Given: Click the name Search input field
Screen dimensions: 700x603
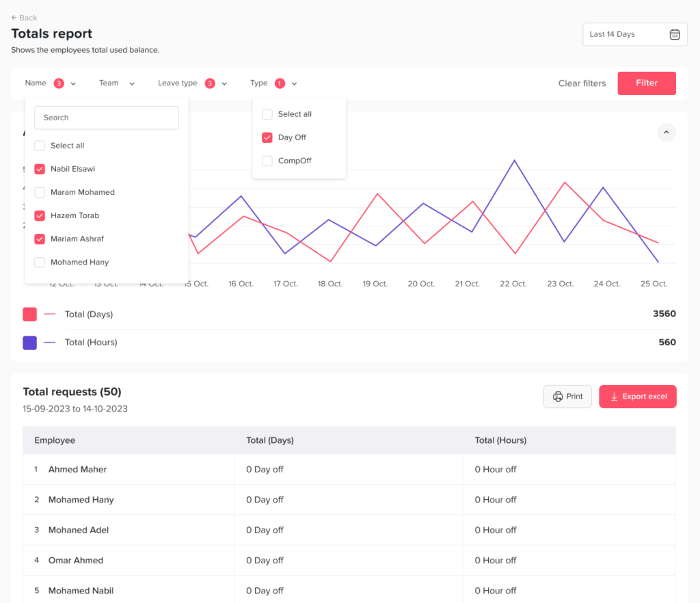Looking at the screenshot, I should point(107,118).
